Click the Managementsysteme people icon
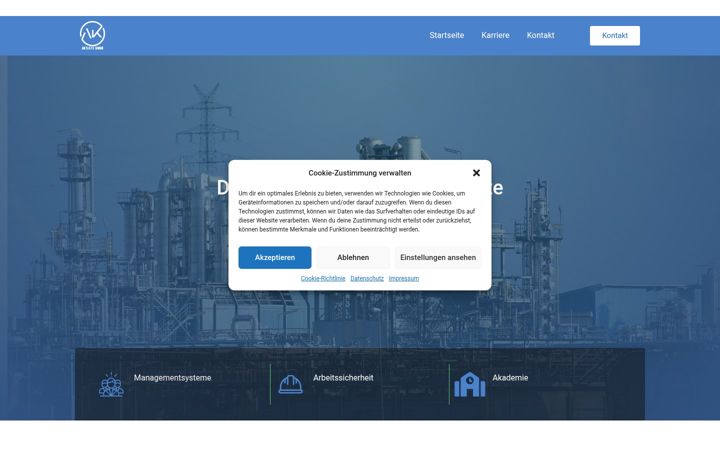This screenshot has height=450, width=720. click(111, 385)
